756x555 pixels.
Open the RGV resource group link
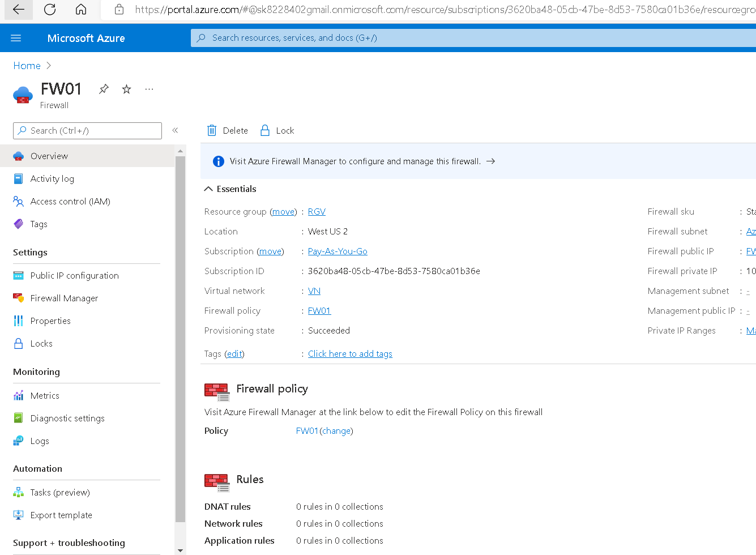point(317,212)
